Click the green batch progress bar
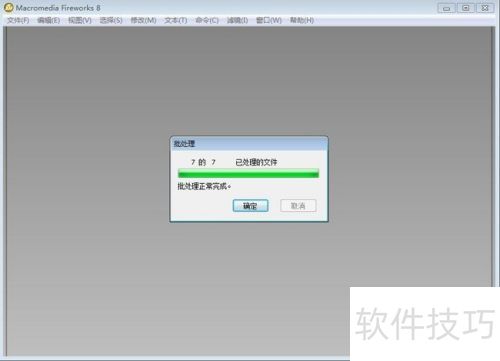 (x=248, y=173)
